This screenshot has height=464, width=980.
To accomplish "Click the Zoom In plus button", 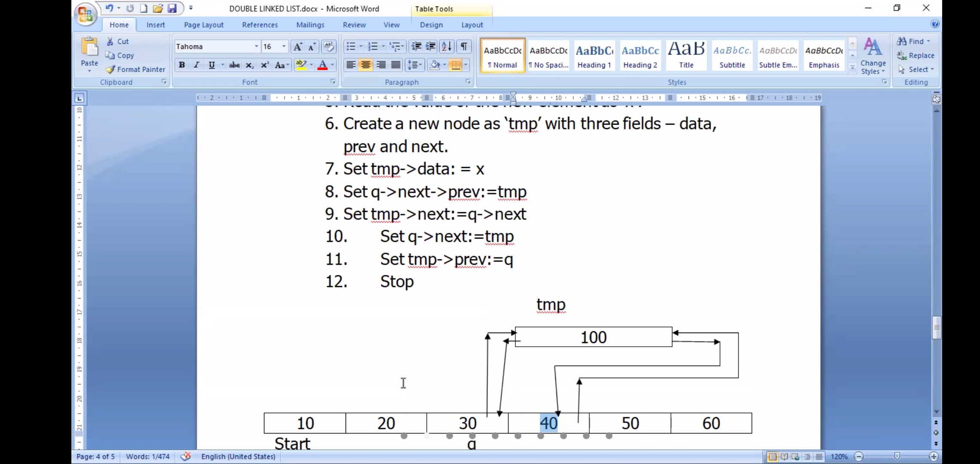I will pos(934,456).
